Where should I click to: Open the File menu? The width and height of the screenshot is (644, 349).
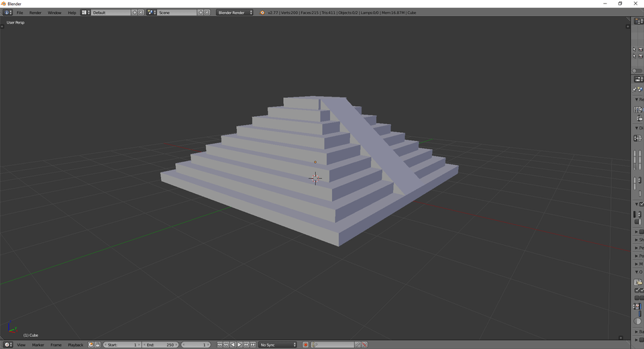[x=19, y=13]
